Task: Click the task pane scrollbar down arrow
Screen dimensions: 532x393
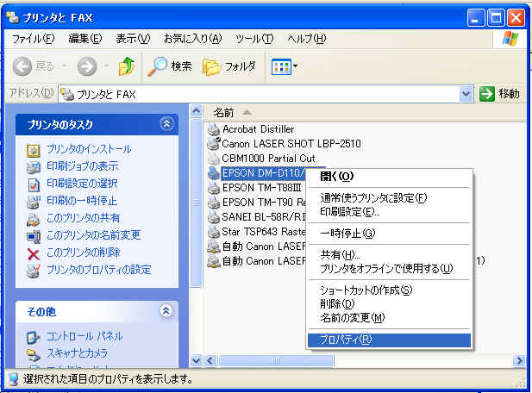Action: pyautogui.click(x=197, y=360)
